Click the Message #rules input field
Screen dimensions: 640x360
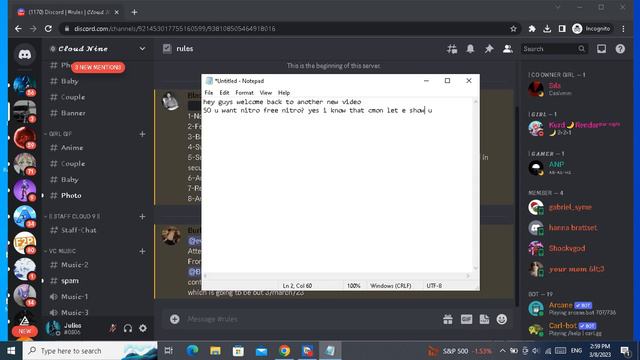(310, 319)
